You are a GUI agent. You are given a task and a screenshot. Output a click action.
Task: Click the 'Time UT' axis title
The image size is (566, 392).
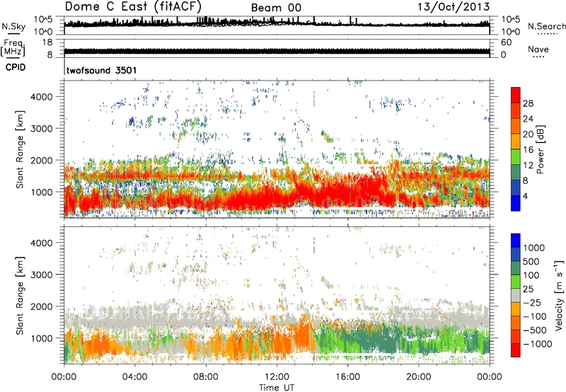277,388
